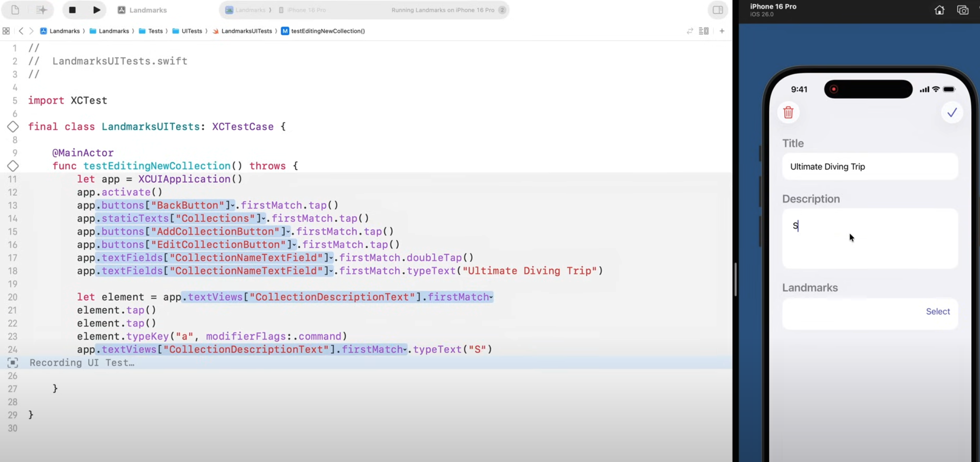This screenshot has width=980, height=462.
Task: Click "let app = XCUIApplication()" line
Action: pos(160,179)
